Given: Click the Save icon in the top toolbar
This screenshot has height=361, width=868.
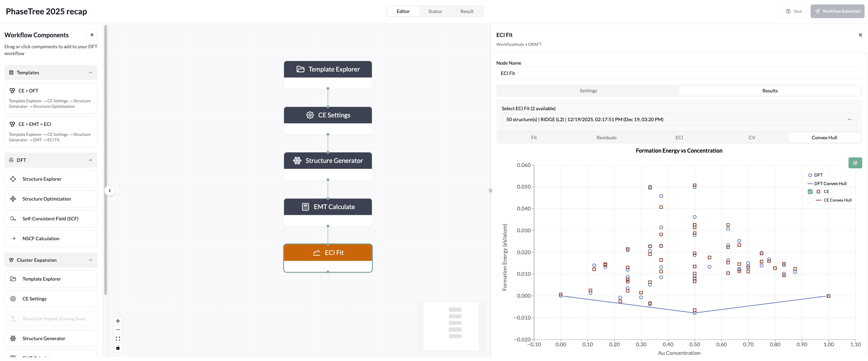Looking at the screenshot, I should coord(788,11).
